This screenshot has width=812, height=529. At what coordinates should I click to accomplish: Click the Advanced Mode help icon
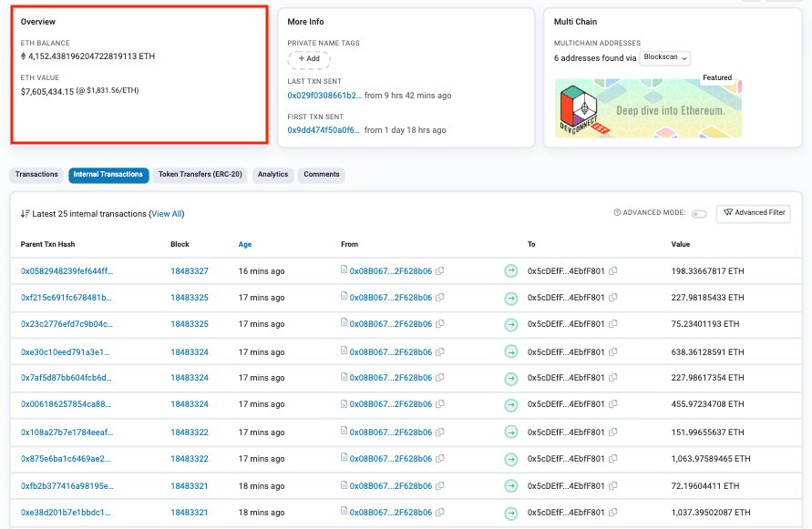(617, 212)
